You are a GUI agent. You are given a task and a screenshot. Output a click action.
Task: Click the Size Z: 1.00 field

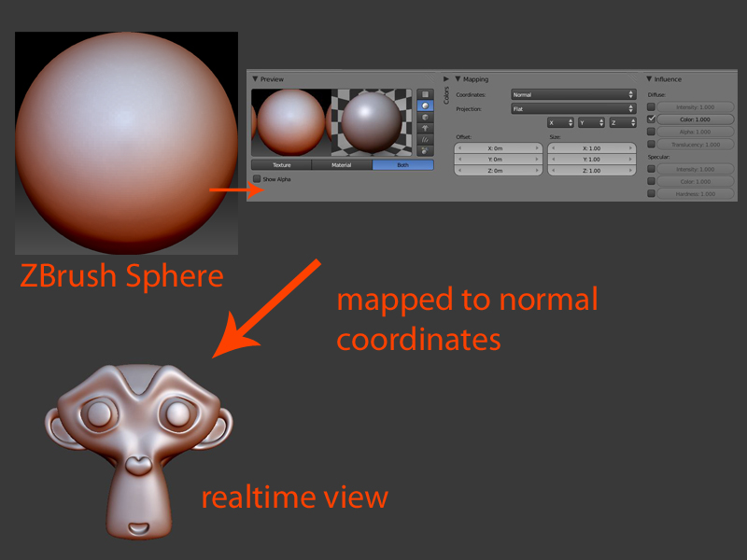click(x=592, y=171)
